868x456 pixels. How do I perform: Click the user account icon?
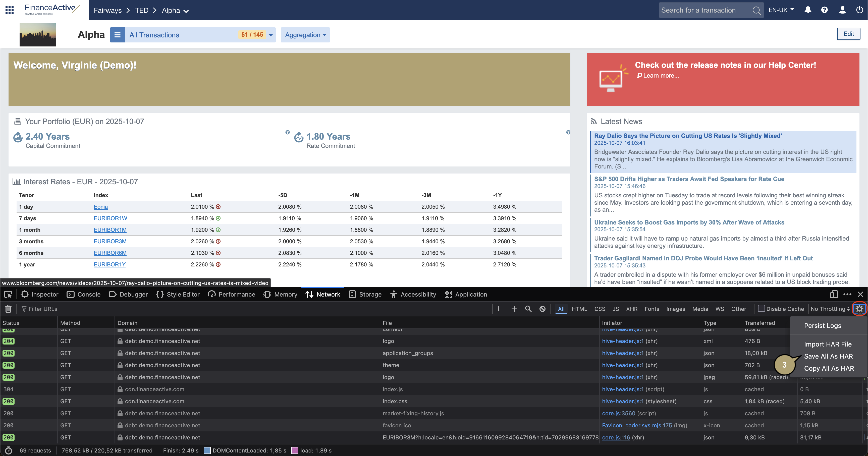842,10
